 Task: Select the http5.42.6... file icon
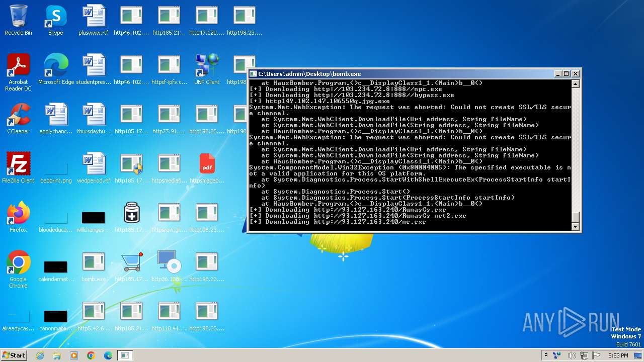click(x=94, y=316)
